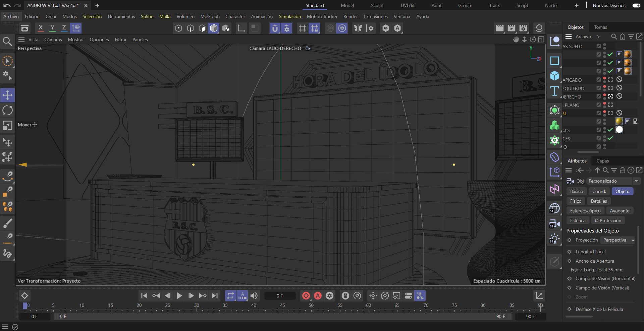644x331 pixels.
Task: Open Render to Picture Viewer icon
Action: [x=512, y=28]
